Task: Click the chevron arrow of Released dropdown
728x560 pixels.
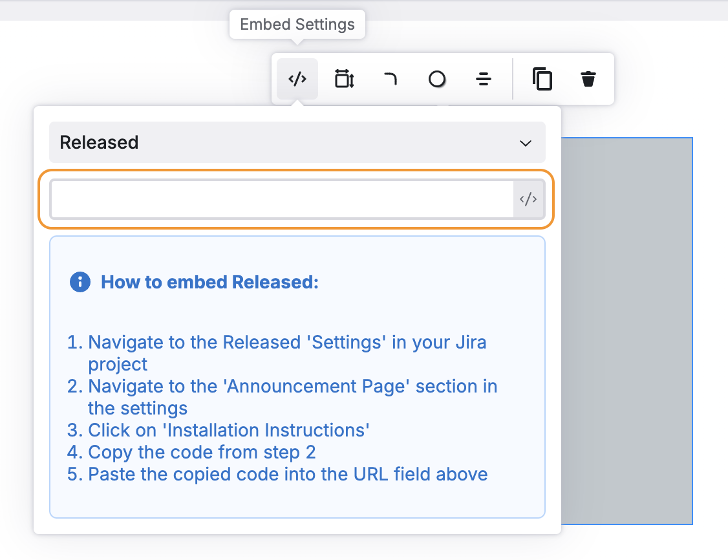Action: [525, 143]
